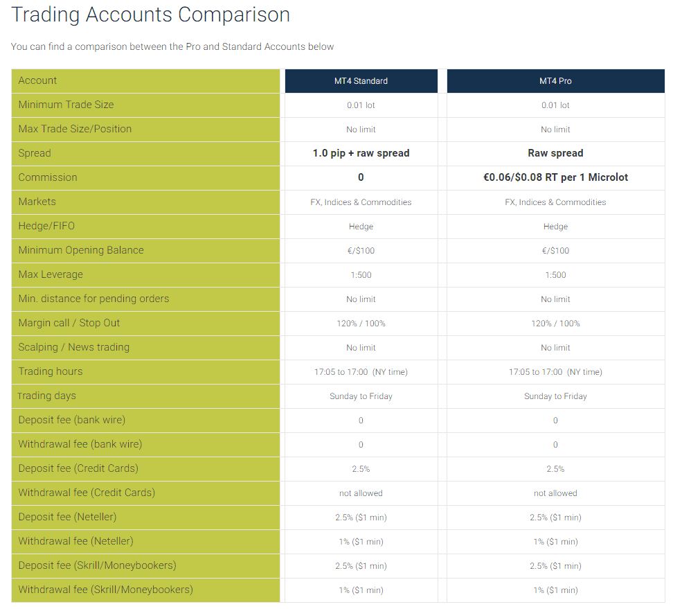This screenshot has height=609, width=700.
Task: Click the Scalping / News trading label
Action: 74,347
